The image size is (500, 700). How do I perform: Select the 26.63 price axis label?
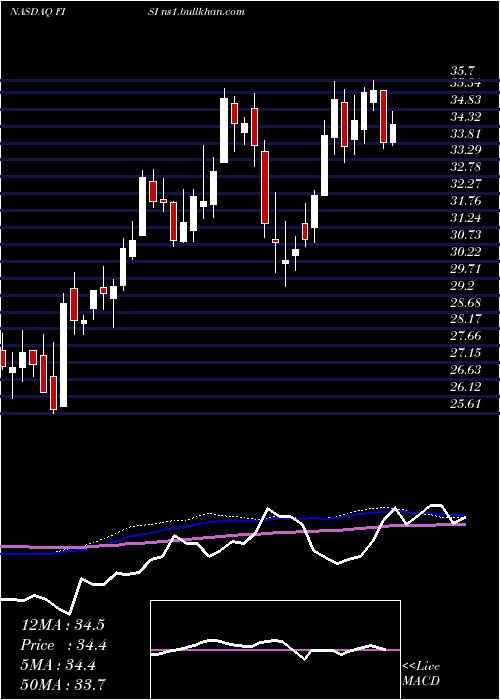(x=466, y=370)
